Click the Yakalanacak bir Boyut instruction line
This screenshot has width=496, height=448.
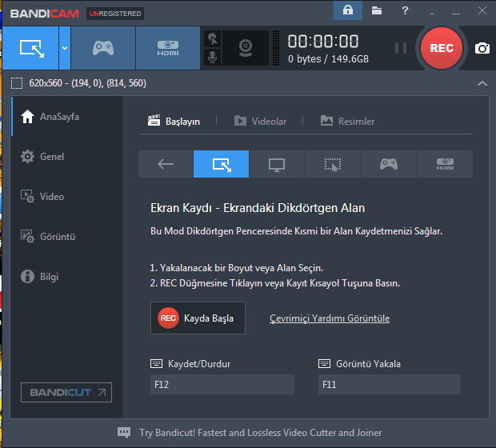point(237,268)
